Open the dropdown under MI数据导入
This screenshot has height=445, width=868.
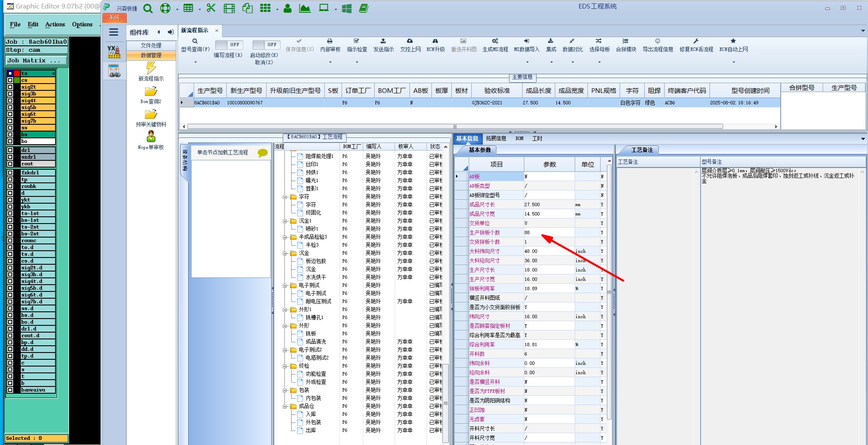(x=526, y=62)
